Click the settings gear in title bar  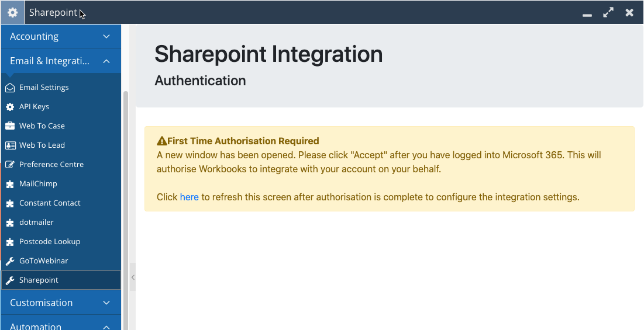point(12,12)
